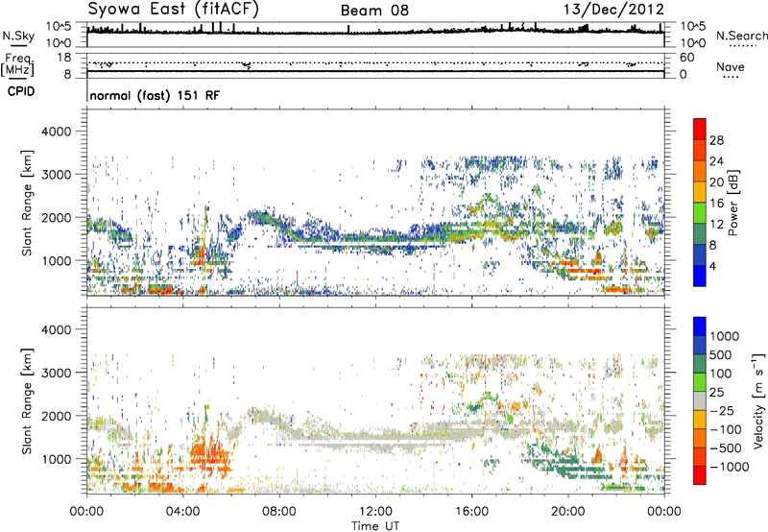The height and width of the screenshot is (532, 768).
Task: Click the '4' power colorbar tick label
Action: pyautogui.click(x=712, y=266)
